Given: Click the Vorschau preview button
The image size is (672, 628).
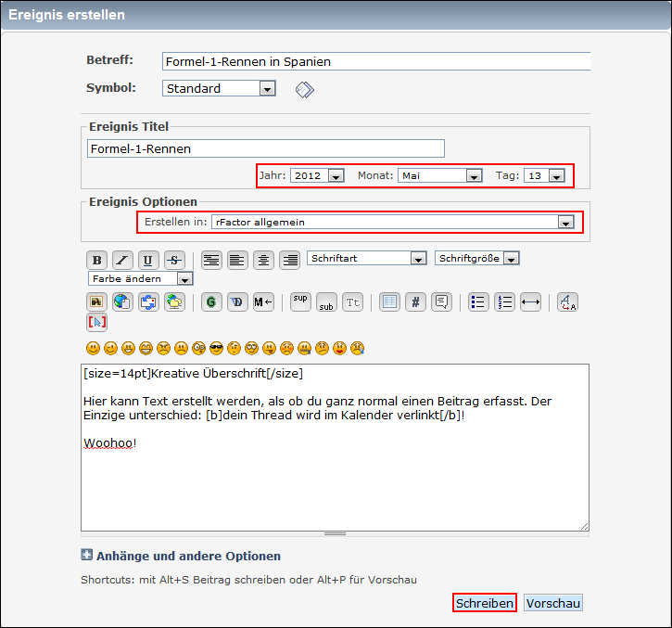Looking at the screenshot, I should (x=552, y=603).
